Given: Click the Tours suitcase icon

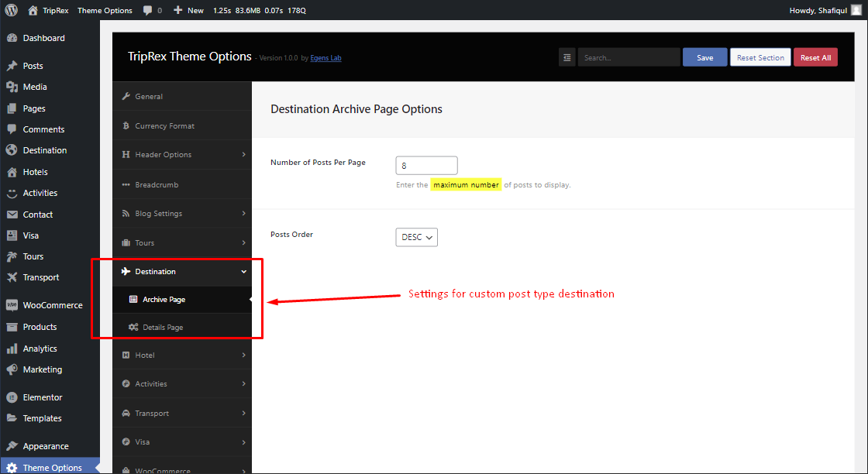Looking at the screenshot, I should tap(126, 242).
